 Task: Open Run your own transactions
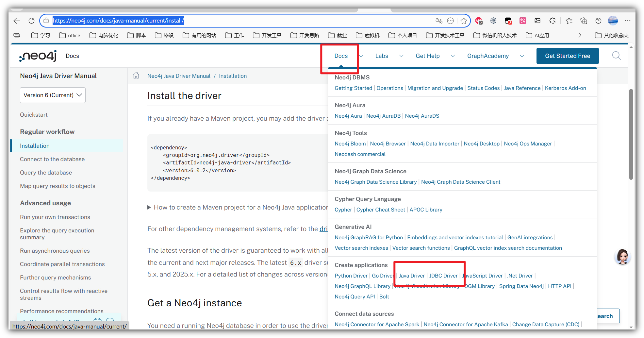point(55,217)
